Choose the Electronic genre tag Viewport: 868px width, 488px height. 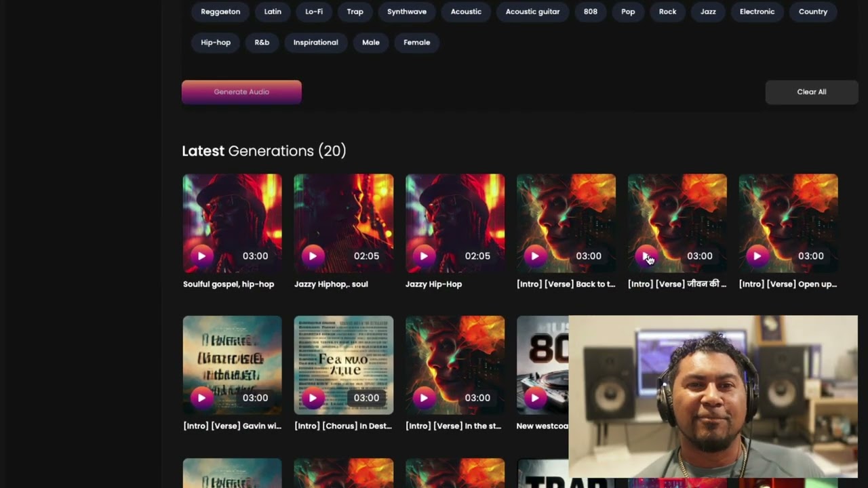tap(757, 12)
